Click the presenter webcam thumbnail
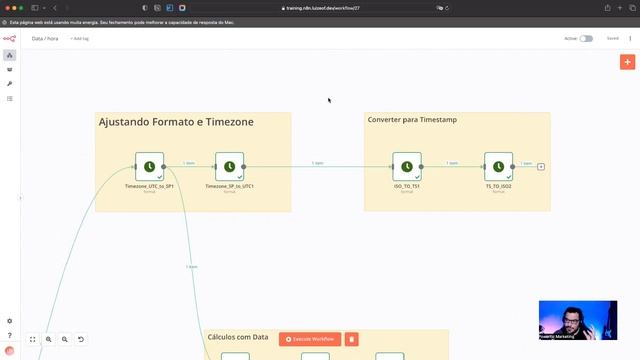This screenshot has width=640, height=360. (578, 320)
